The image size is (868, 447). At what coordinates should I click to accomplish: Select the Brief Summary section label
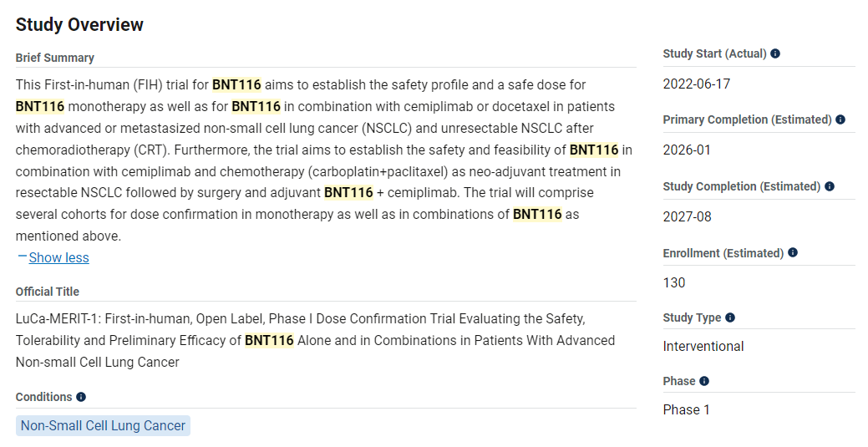click(55, 58)
